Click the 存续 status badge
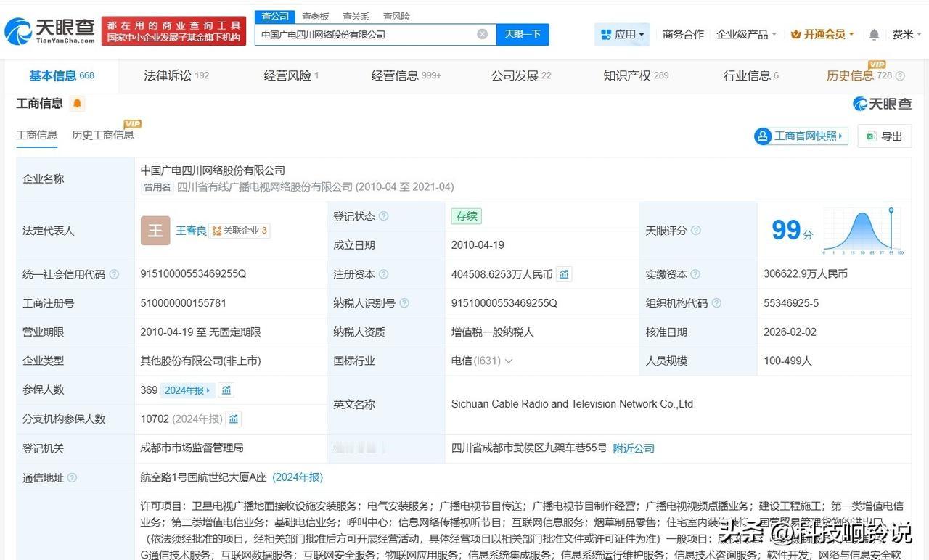 [466, 216]
